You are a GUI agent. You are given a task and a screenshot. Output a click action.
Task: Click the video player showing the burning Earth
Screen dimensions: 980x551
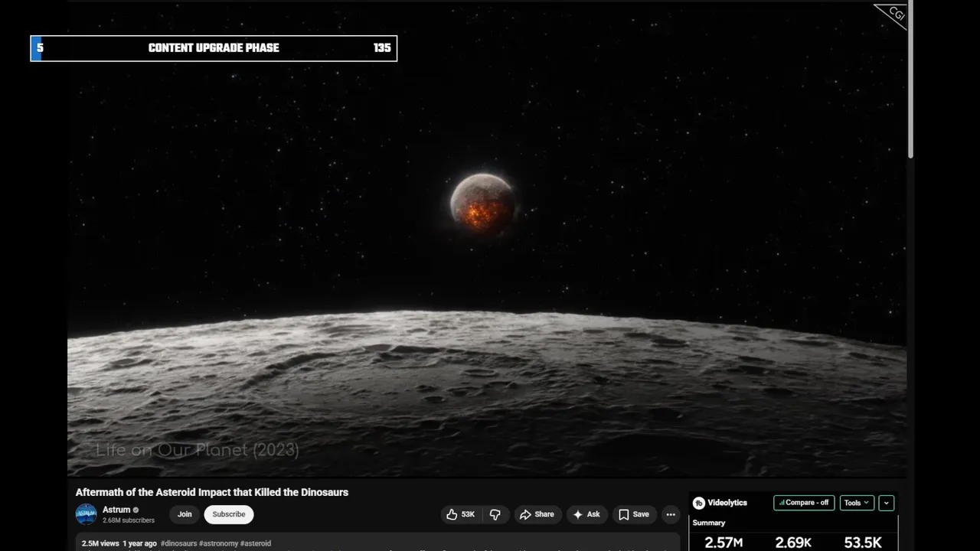487,239
